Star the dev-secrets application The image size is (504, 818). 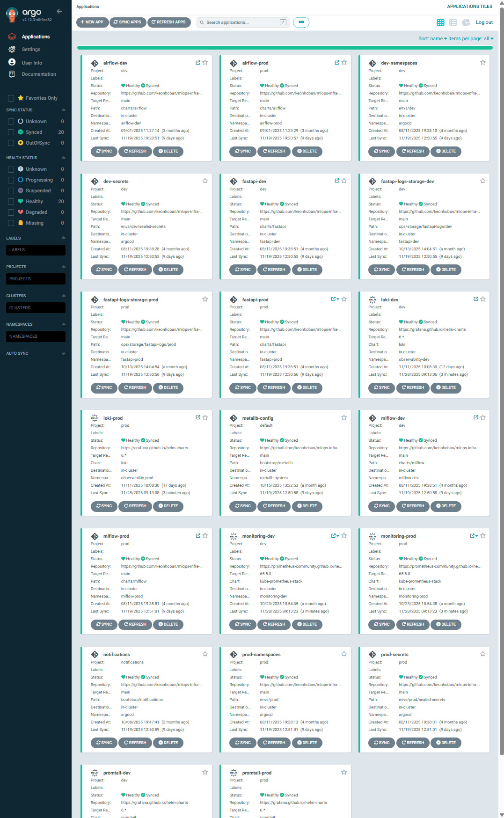tap(205, 181)
